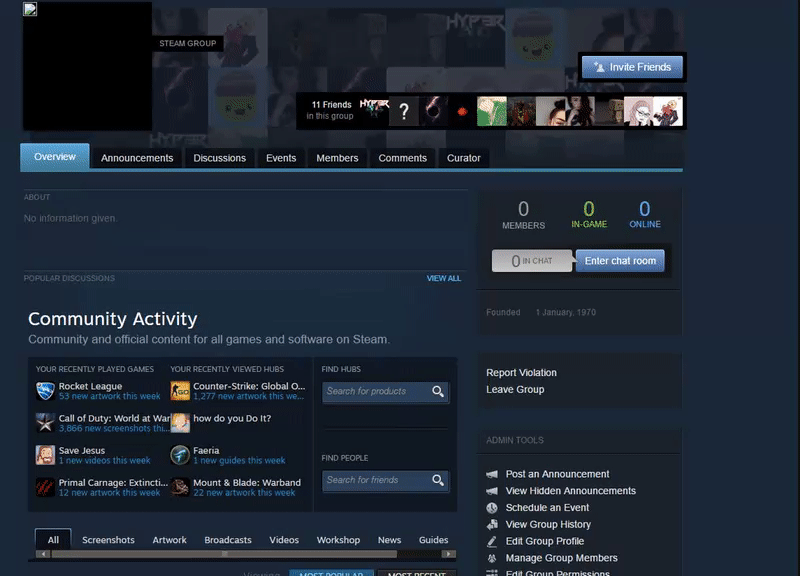Click the pencil icon beside Edit Group Profile

[492, 541]
